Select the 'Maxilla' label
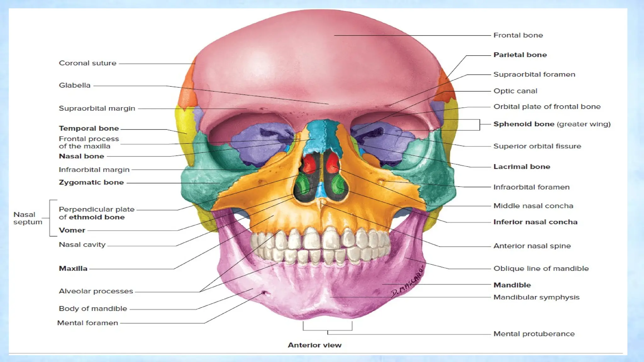644x362 pixels. click(x=73, y=269)
